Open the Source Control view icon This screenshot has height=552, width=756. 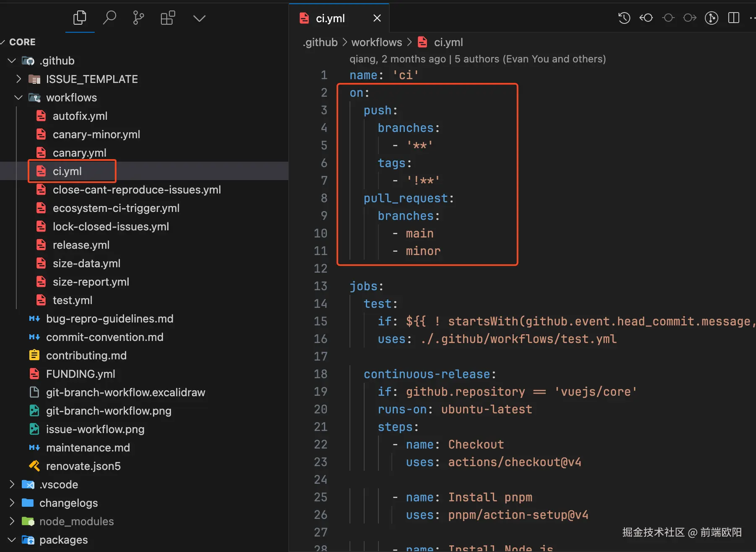click(138, 18)
